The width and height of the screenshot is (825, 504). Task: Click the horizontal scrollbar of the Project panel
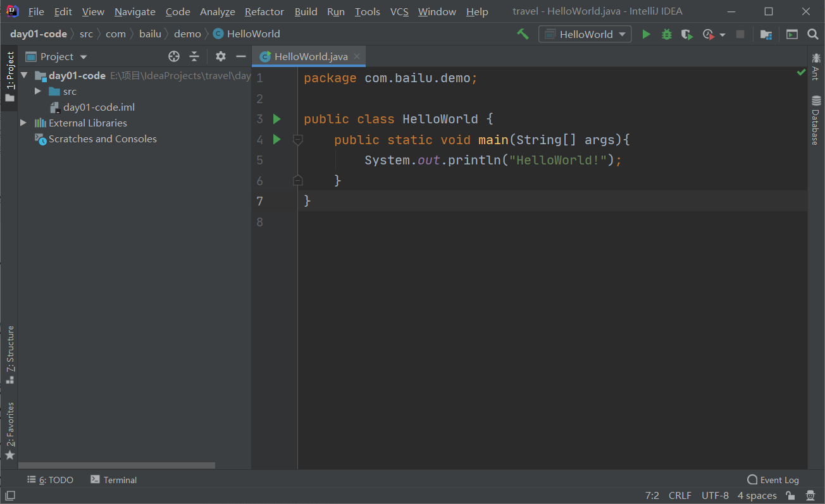(x=116, y=465)
